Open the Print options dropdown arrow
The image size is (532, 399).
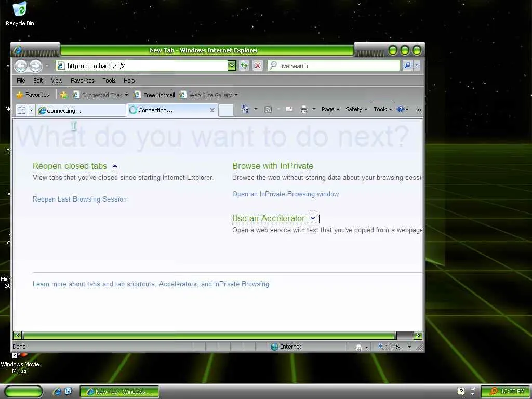click(314, 109)
